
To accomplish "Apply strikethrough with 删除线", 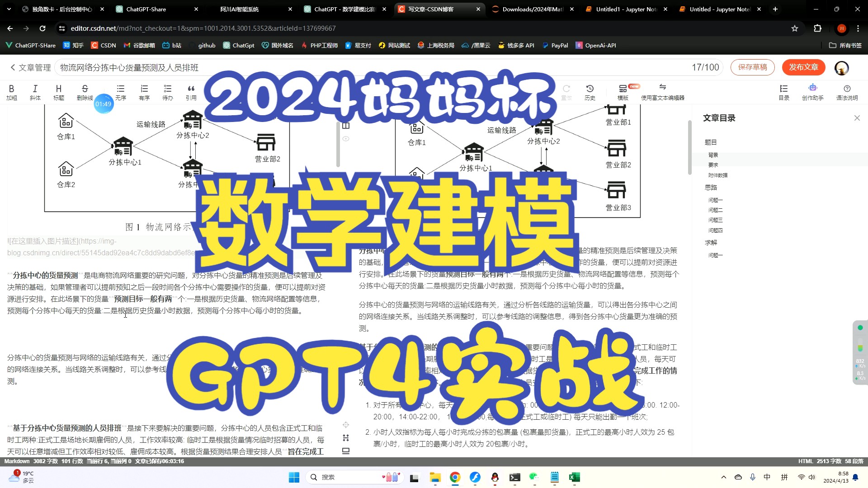I will point(85,92).
